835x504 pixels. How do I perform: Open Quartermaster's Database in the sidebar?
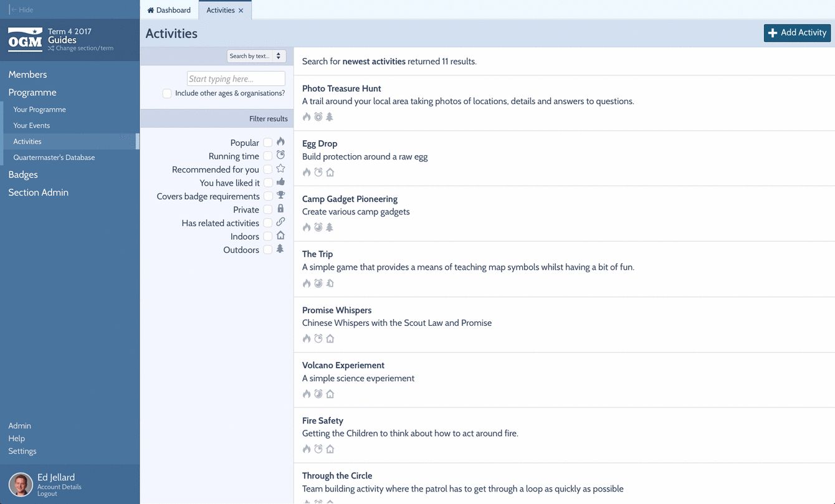pyautogui.click(x=54, y=158)
